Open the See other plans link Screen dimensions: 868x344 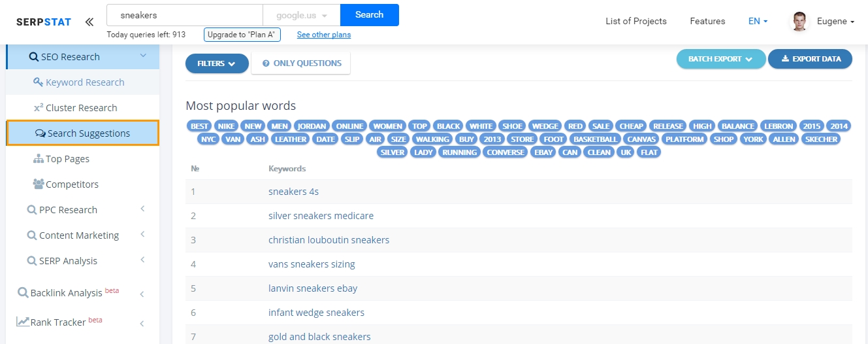(324, 35)
